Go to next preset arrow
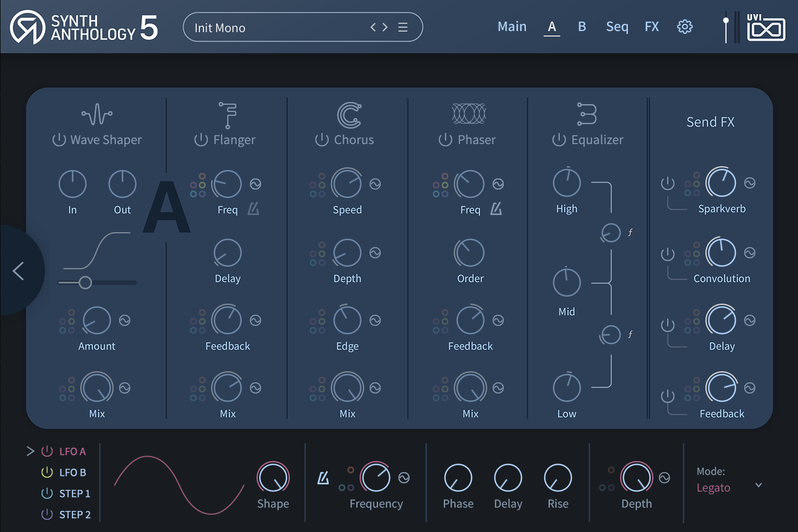The image size is (798, 532). pos(385,27)
